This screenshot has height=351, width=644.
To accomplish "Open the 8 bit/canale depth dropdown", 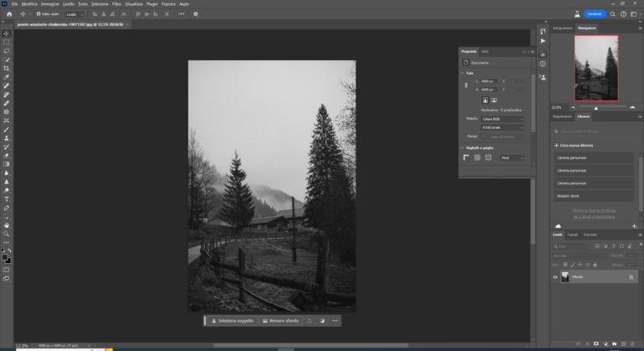I will tap(502, 127).
